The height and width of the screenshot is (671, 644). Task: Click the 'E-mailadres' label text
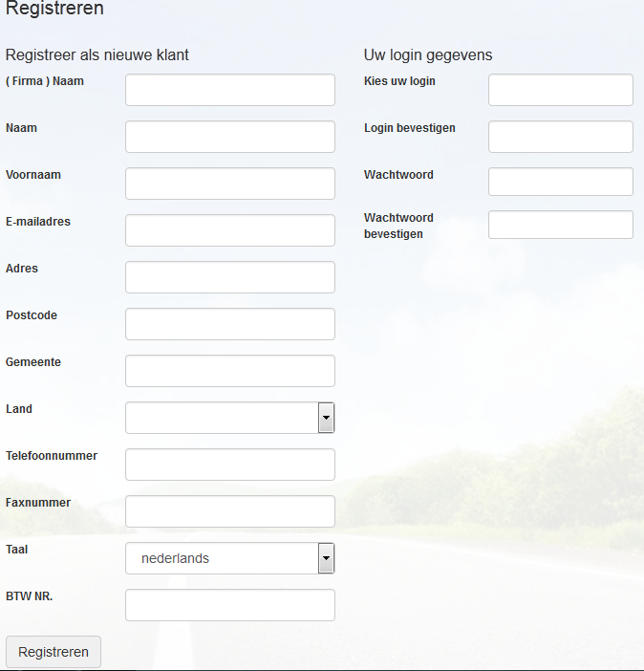pos(38,222)
